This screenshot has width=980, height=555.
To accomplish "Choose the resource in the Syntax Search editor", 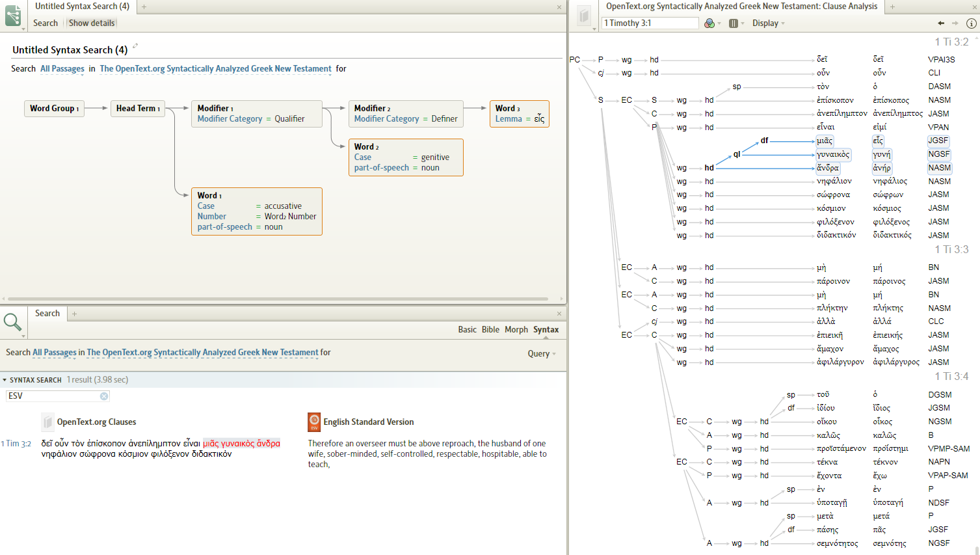I will [216, 69].
